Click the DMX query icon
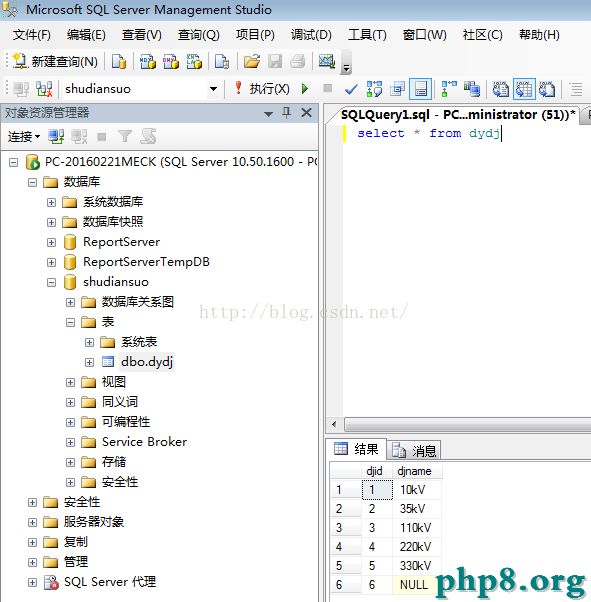Image resolution: width=591 pixels, height=602 pixels. coord(171,61)
